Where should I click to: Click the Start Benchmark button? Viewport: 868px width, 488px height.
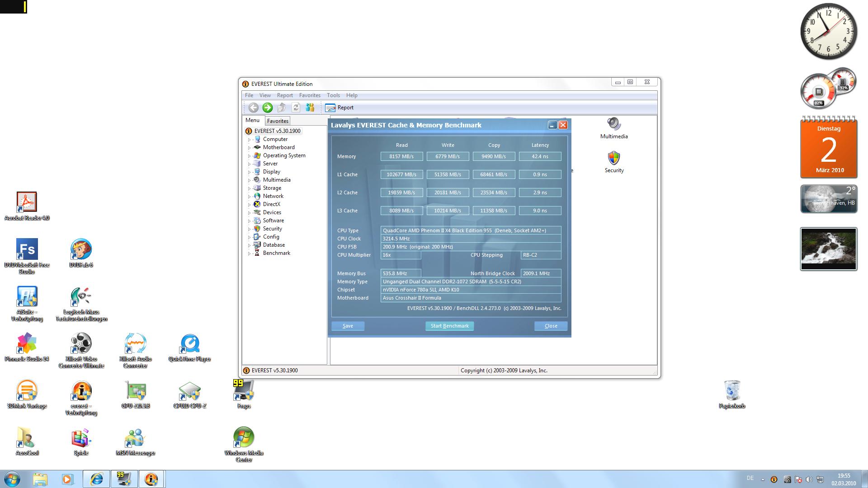(x=449, y=326)
